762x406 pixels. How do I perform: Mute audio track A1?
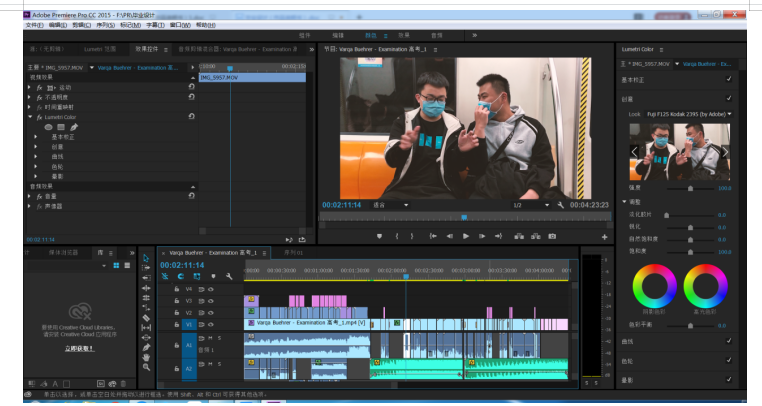point(210,338)
